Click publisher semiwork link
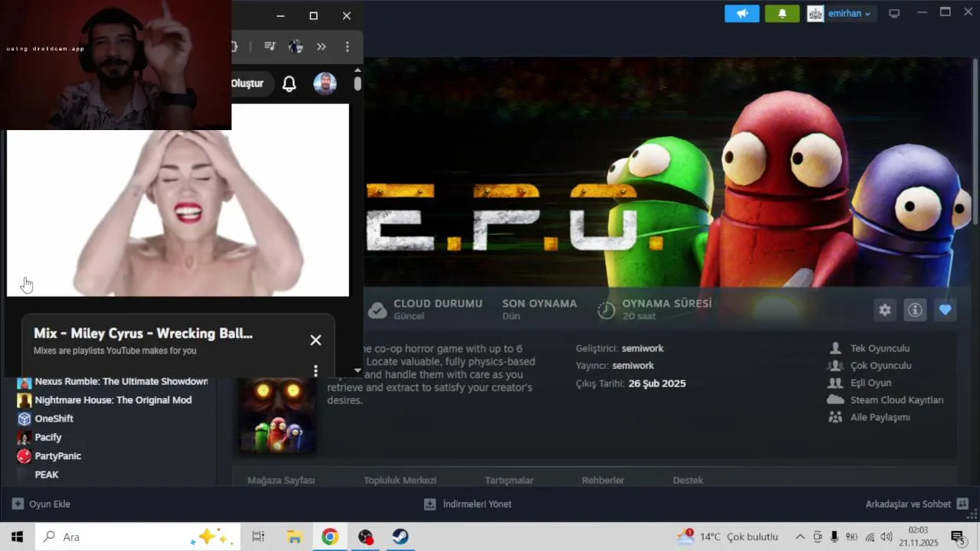This screenshot has width=980, height=551. [633, 366]
